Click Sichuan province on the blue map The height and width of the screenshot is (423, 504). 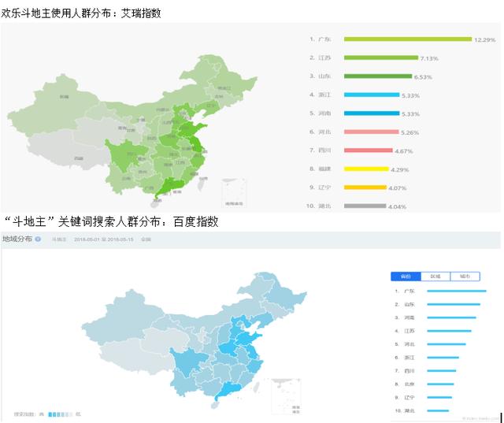(x=188, y=363)
